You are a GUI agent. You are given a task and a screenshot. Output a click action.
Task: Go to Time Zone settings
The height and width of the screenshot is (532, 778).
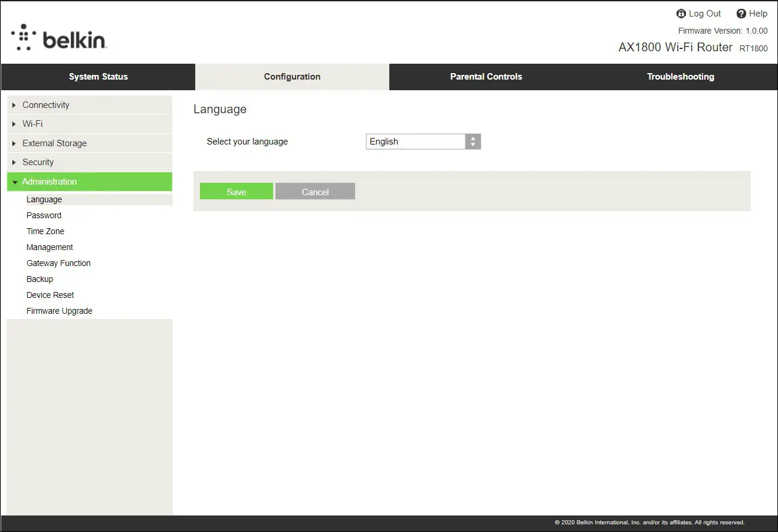[x=45, y=231]
